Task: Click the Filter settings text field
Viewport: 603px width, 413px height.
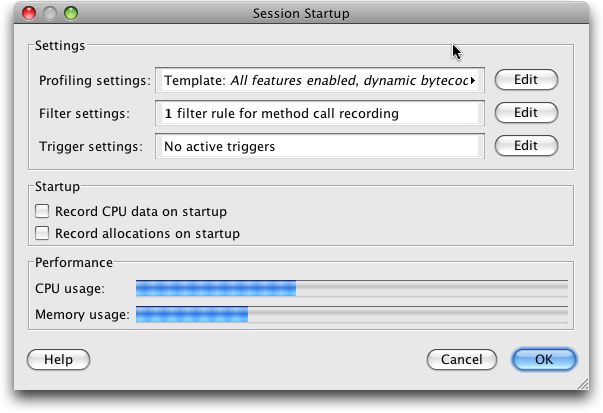Action: [x=318, y=113]
